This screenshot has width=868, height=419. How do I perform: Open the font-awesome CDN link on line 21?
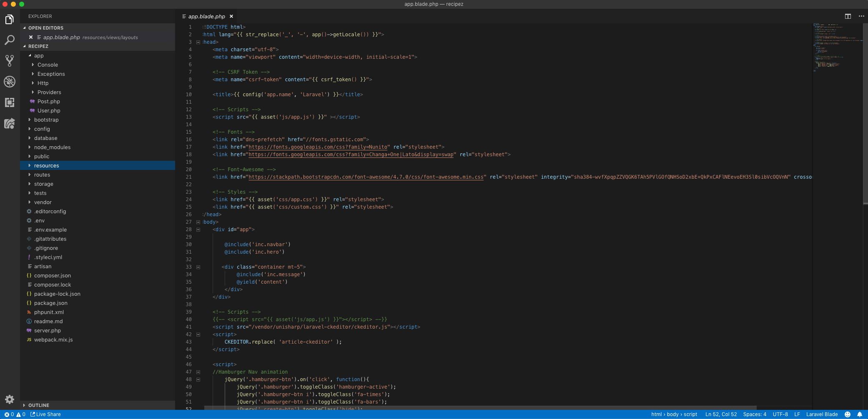click(x=366, y=177)
